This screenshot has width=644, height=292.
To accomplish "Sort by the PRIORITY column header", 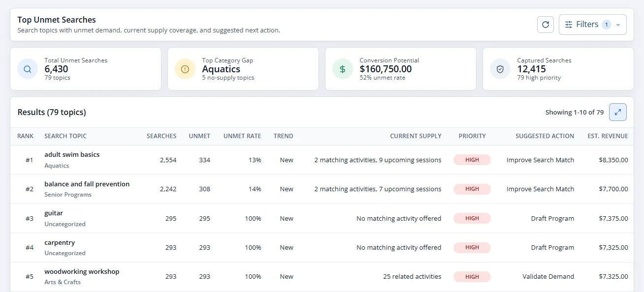I will [472, 136].
